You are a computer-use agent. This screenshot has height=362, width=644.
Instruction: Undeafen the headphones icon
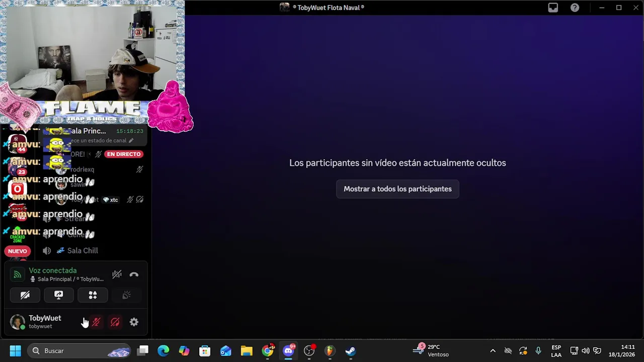115,322
